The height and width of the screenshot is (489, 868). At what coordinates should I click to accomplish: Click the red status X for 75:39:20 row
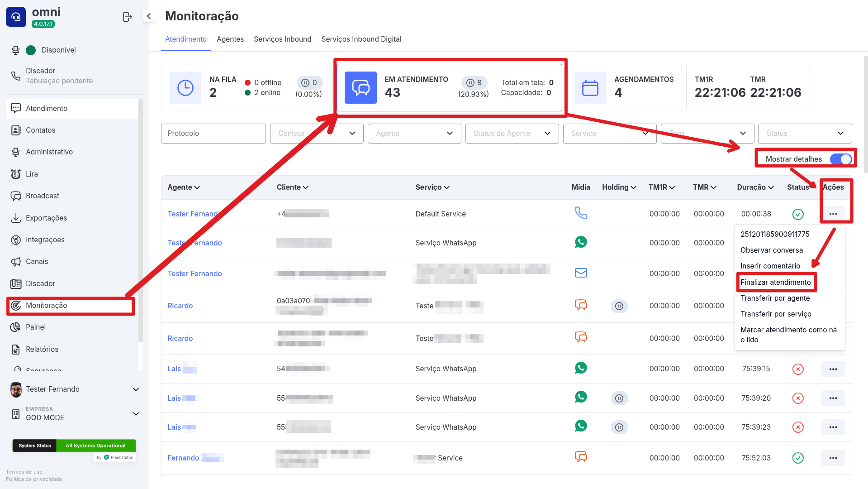[x=798, y=398]
